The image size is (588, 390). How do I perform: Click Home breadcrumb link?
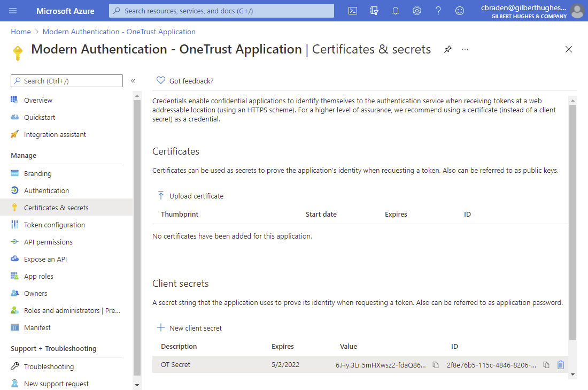coord(21,32)
